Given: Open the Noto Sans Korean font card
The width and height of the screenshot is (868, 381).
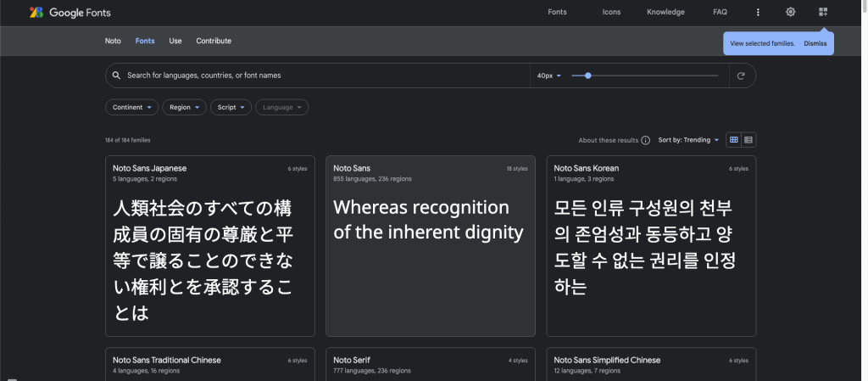Looking at the screenshot, I should [x=651, y=246].
